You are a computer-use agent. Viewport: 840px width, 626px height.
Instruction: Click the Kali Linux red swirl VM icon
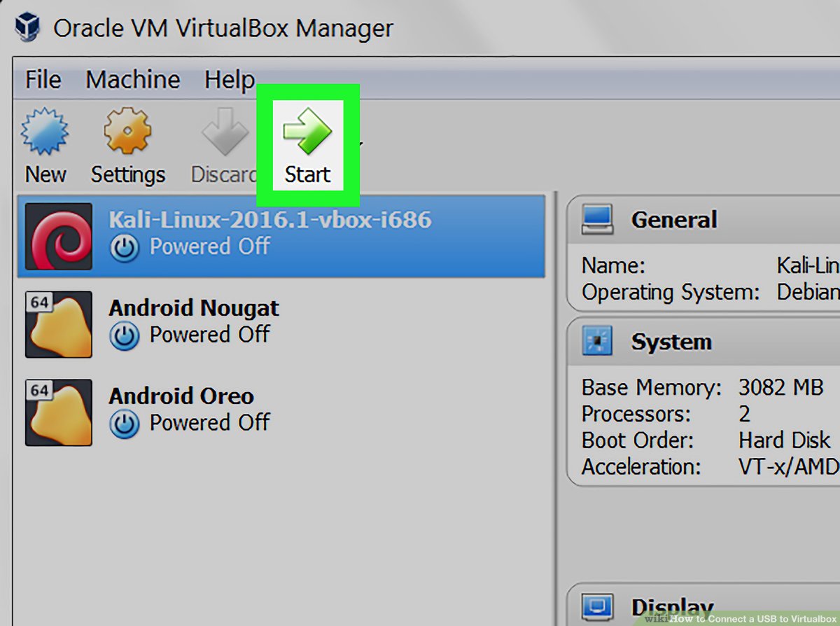58,236
